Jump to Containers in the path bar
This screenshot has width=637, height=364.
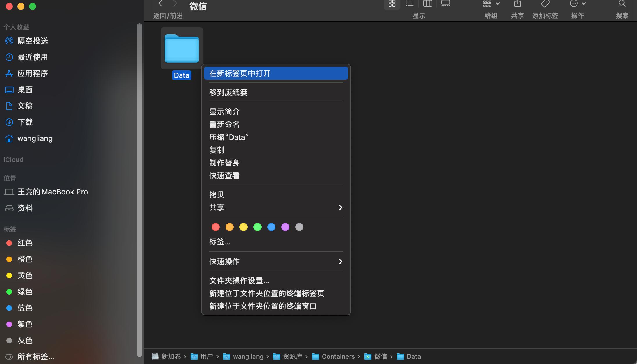pos(338,356)
